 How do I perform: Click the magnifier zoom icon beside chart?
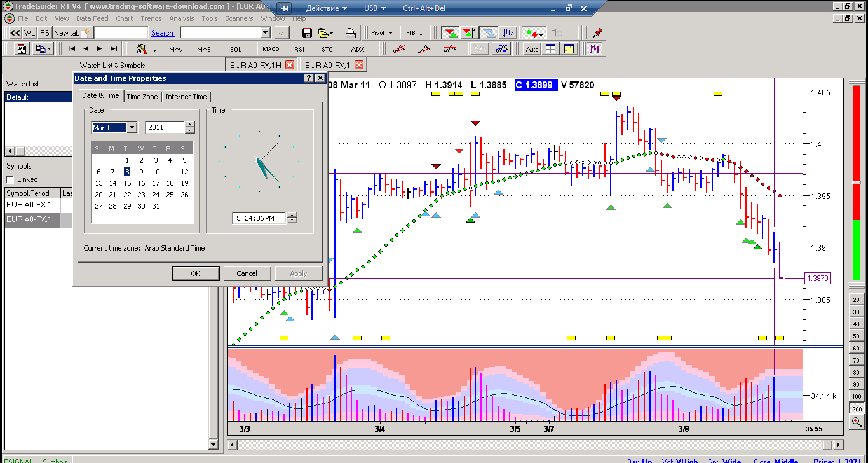(857, 422)
